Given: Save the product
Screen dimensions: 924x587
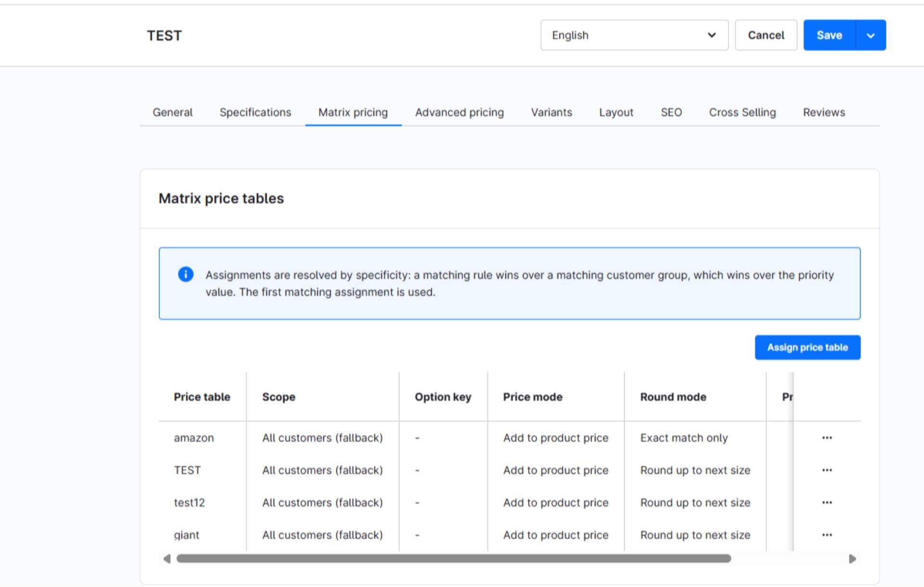Looking at the screenshot, I should click(x=829, y=35).
